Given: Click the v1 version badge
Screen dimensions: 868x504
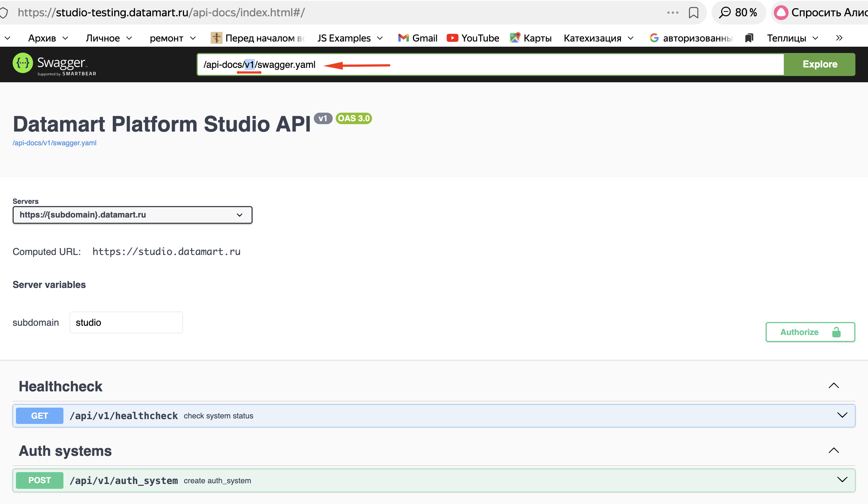Looking at the screenshot, I should (x=323, y=118).
